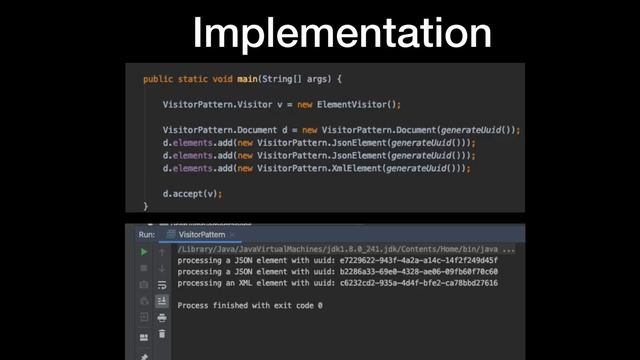Click the first JsonElement add line
Image resolution: width=640 pixels, height=360 pixels.
[x=319, y=143]
